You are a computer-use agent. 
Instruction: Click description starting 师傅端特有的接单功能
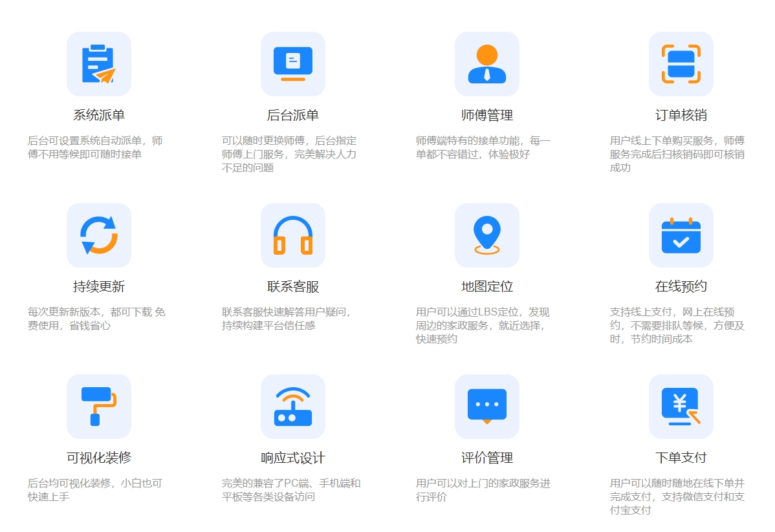483,147
